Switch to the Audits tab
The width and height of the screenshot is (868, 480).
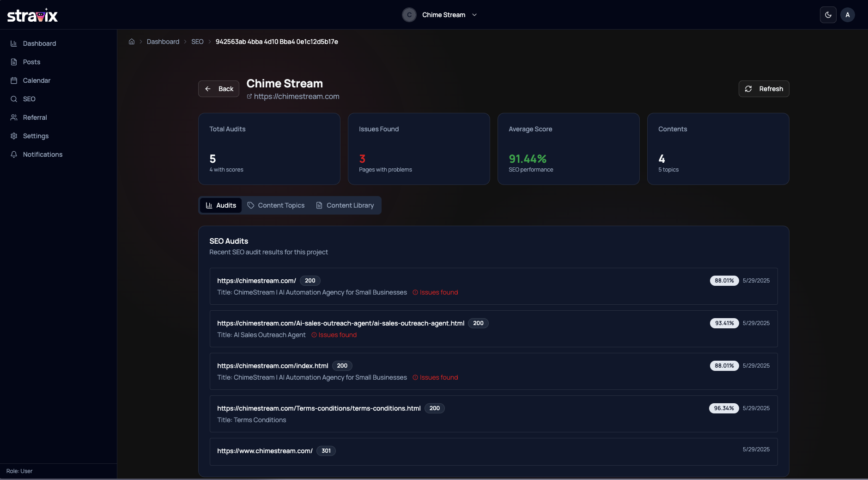tap(221, 205)
